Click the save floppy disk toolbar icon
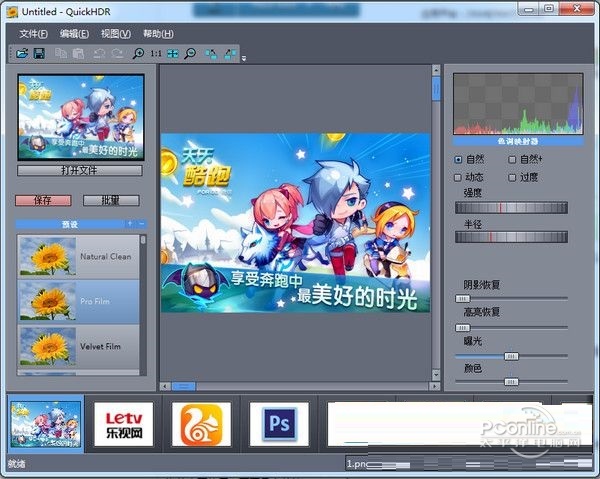The height and width of the screenshot is (479, 600). [39, 54]
